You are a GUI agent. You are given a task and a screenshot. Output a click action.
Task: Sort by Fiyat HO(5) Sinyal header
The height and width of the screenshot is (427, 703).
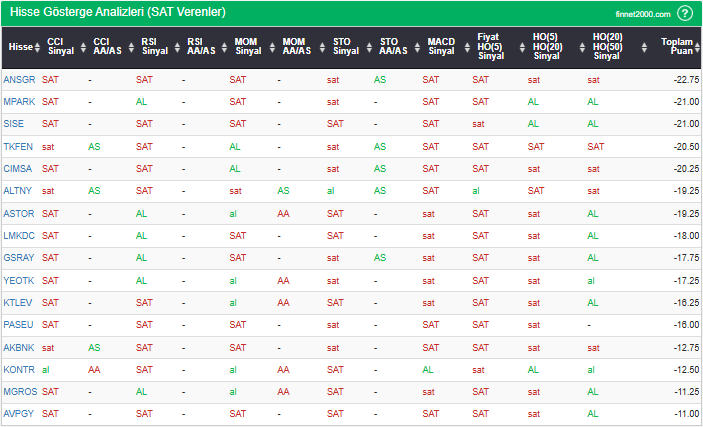489,47
